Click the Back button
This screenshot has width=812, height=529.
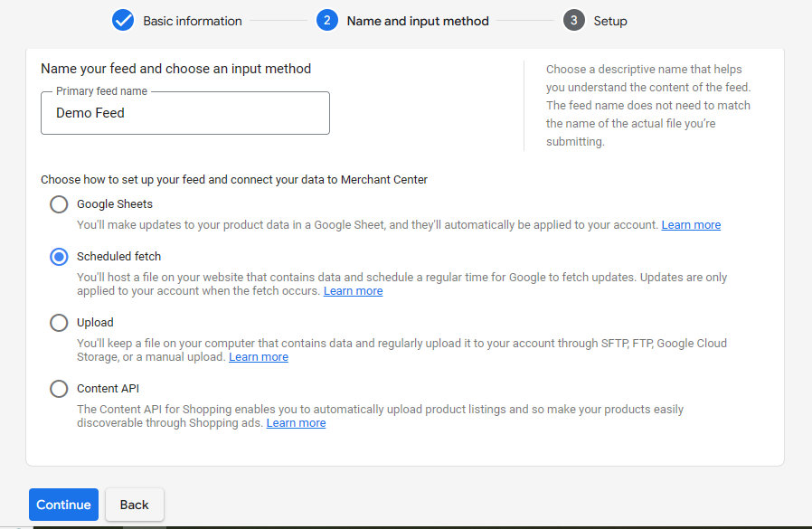pos(135,505)
